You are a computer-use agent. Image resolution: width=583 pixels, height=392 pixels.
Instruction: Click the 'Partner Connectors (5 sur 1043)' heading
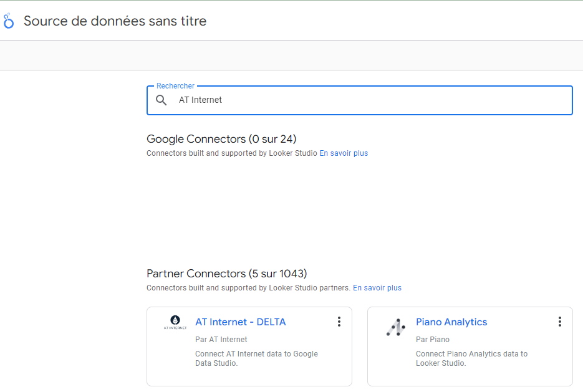(227, 274)
